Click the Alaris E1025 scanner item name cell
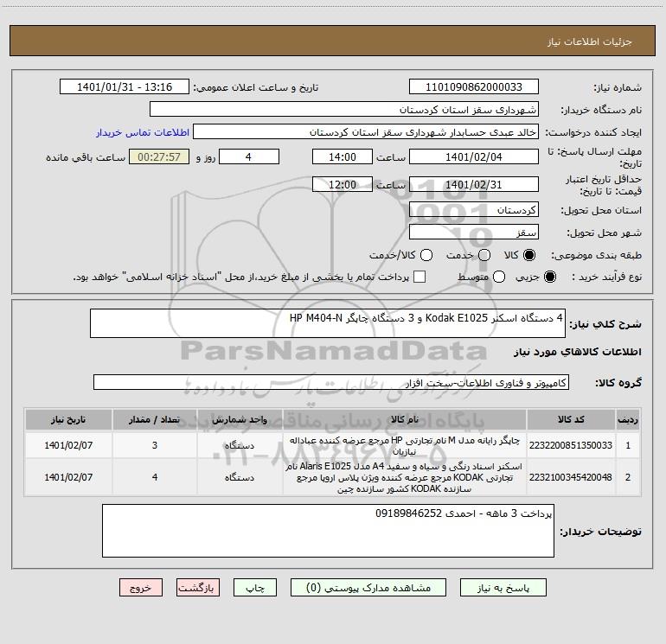This screenshot has height=644, width=666. [405, 477]
